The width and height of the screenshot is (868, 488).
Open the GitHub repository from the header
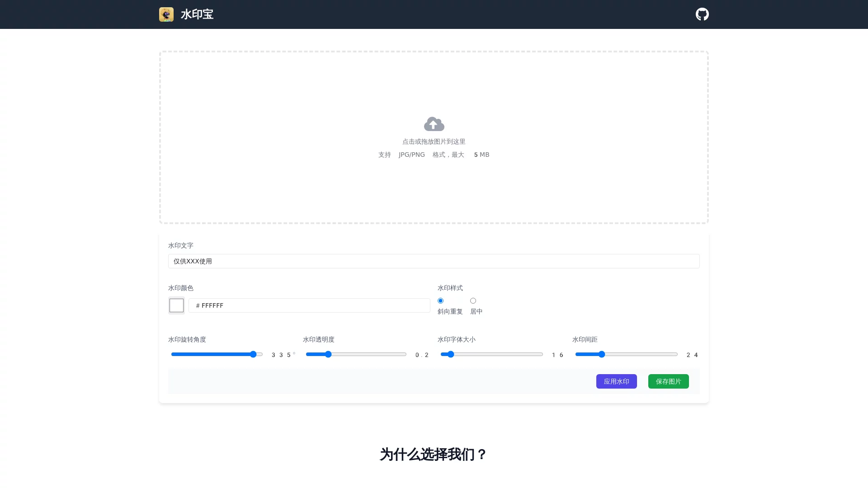click(702, 14)
